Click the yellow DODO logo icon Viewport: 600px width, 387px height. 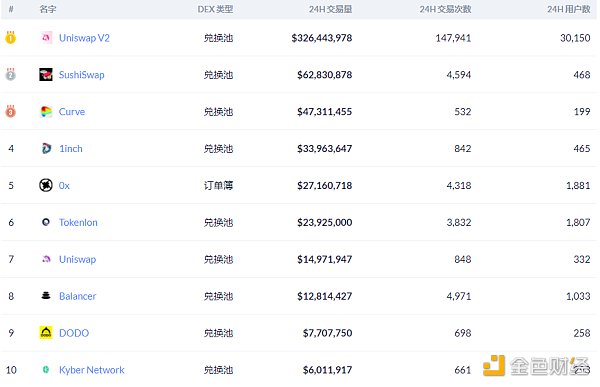click(x=46, y=333)
